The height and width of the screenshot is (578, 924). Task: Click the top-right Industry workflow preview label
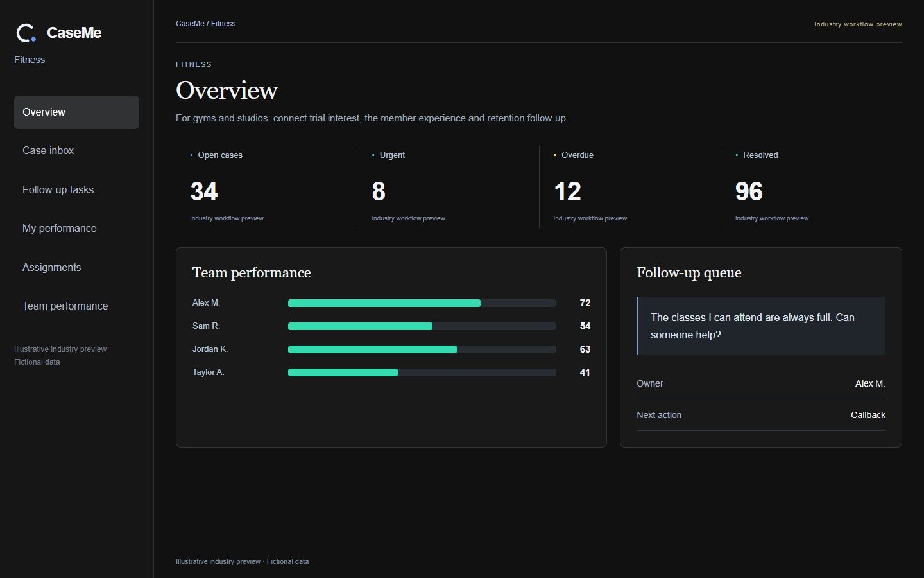point(858,24)
